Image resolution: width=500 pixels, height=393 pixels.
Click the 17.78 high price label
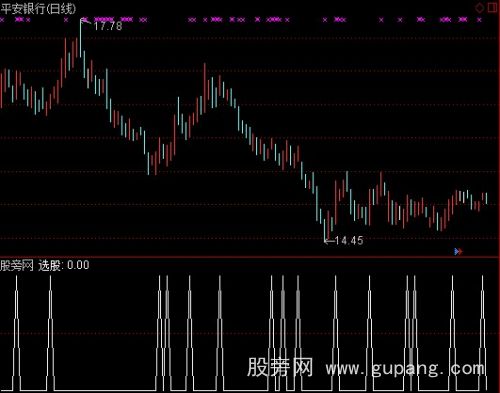pos(108,26)
